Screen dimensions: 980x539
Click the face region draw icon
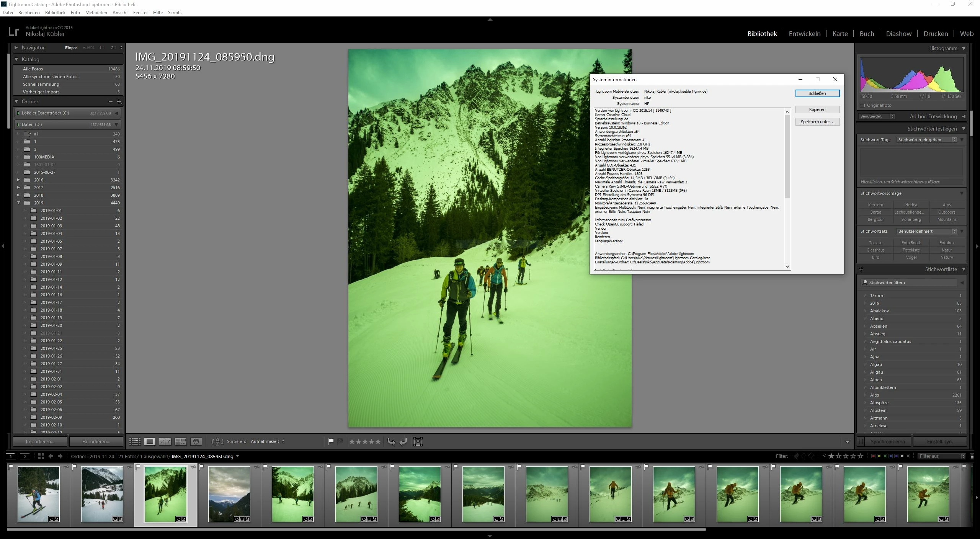pos(418,442)
